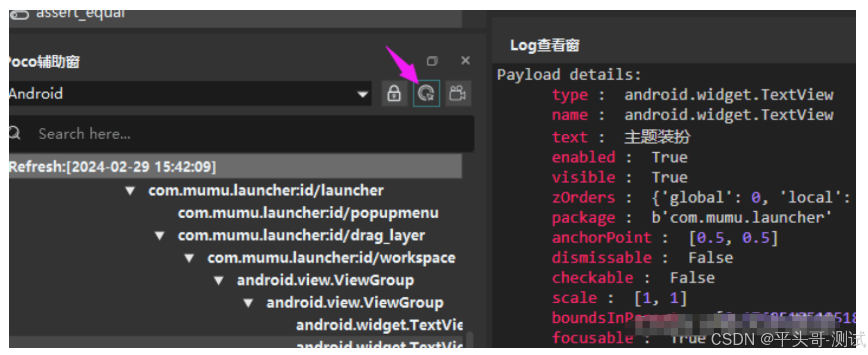Screen dimensions: 868x355
Task: Click the 'name' log entry
Action: click(x=692, y=115)
